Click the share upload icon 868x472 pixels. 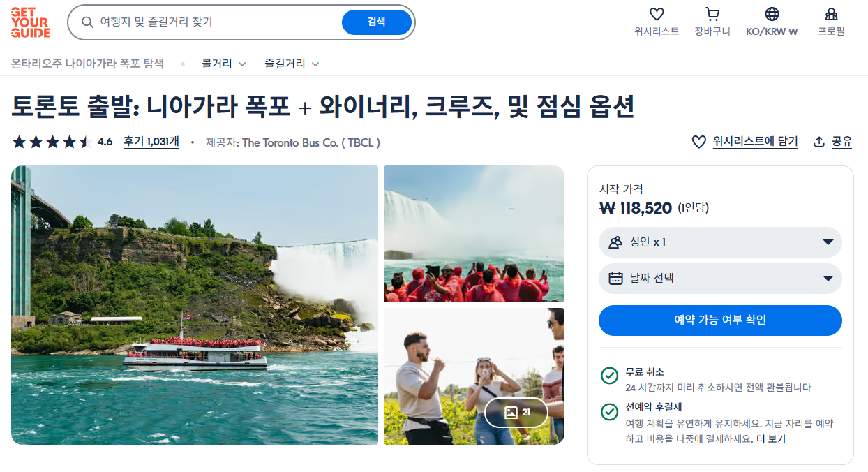click(819, 142)
